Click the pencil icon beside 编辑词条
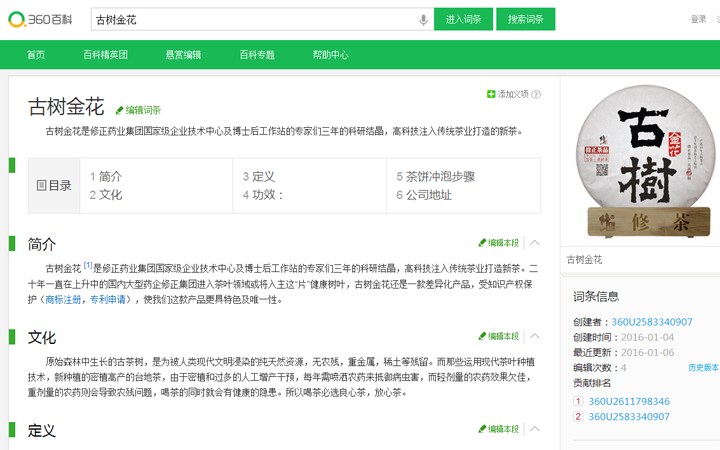 click(x=119, y=110)
